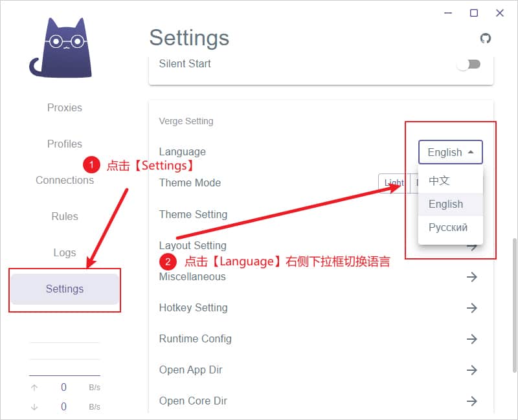Select Русский from the language list
518x420 pixels.
click(x=448, y=228)
